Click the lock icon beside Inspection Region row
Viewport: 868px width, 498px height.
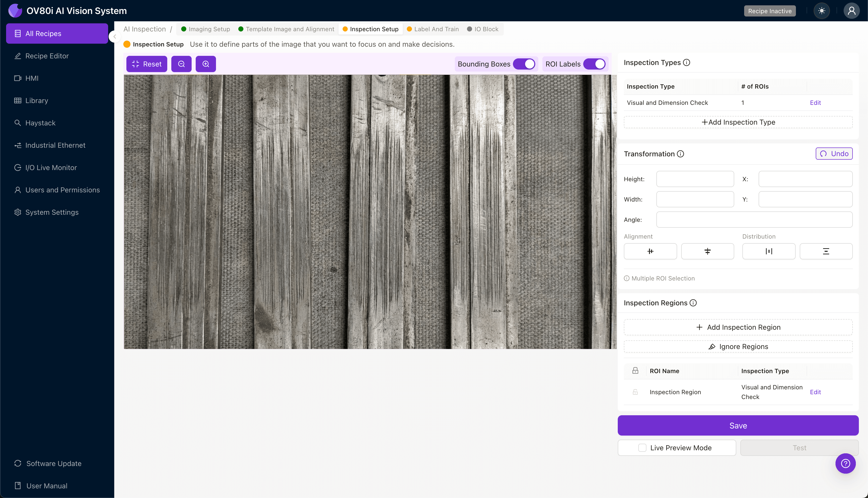pyautogui.click(x=636, y=392)
